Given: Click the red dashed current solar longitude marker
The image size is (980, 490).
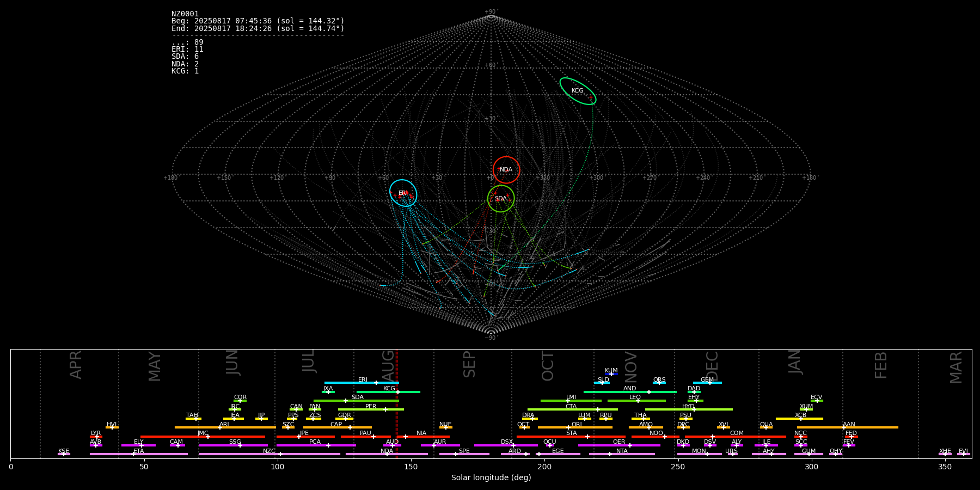Looking at the screenshot, I should click(396, 404).
